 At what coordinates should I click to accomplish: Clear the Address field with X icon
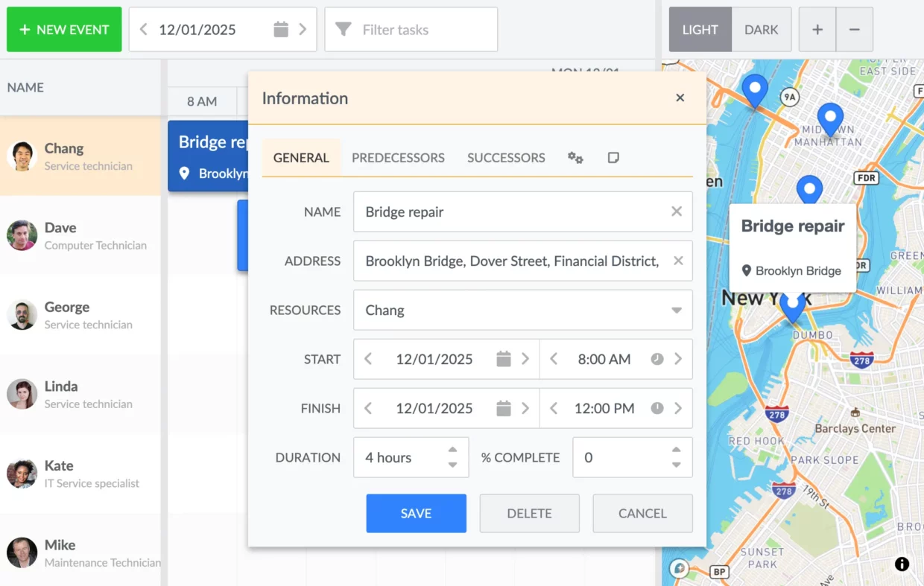pos(678,261)
